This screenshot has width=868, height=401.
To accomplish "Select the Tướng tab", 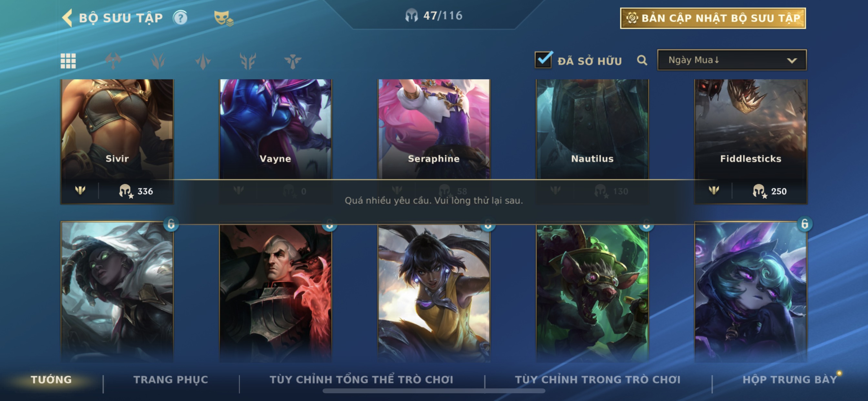I will [x=51, y=379].
